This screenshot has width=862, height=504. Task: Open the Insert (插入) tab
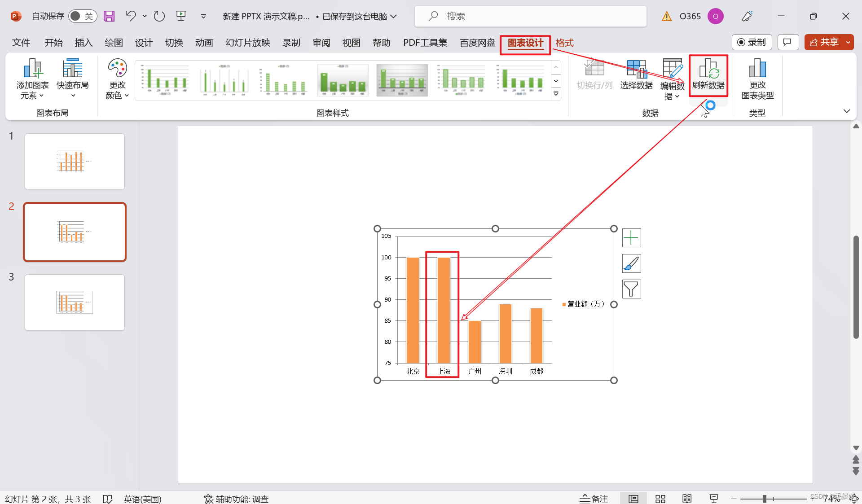[x=84, y=43]
